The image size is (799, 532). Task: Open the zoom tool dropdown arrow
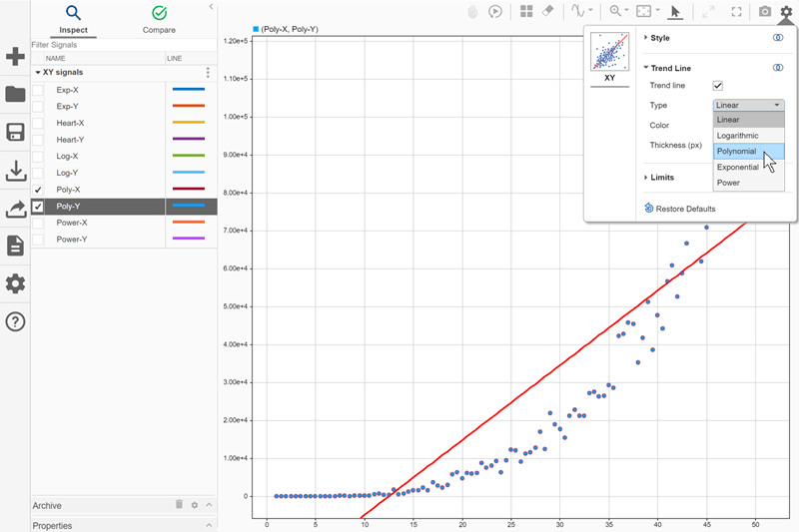(627, 10)
